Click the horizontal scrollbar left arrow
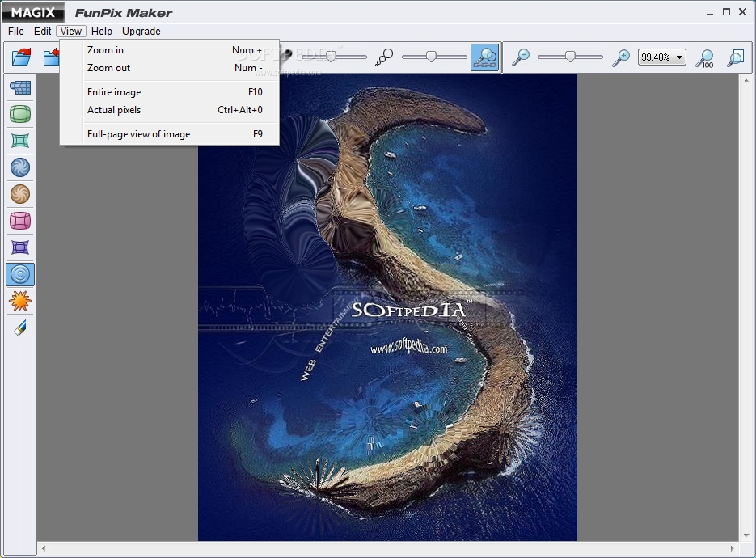Screen dimensions: 756x558 [44, 549]
